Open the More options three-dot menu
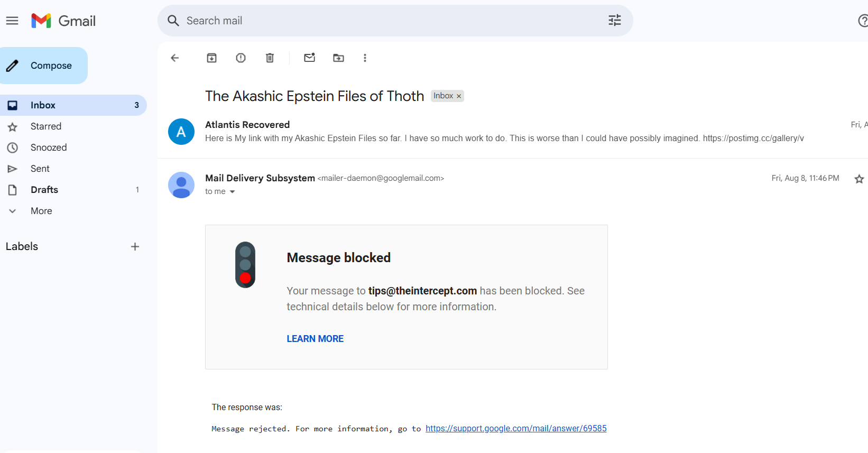This screenshot has width=868, height=453. (x=365, y=58)
